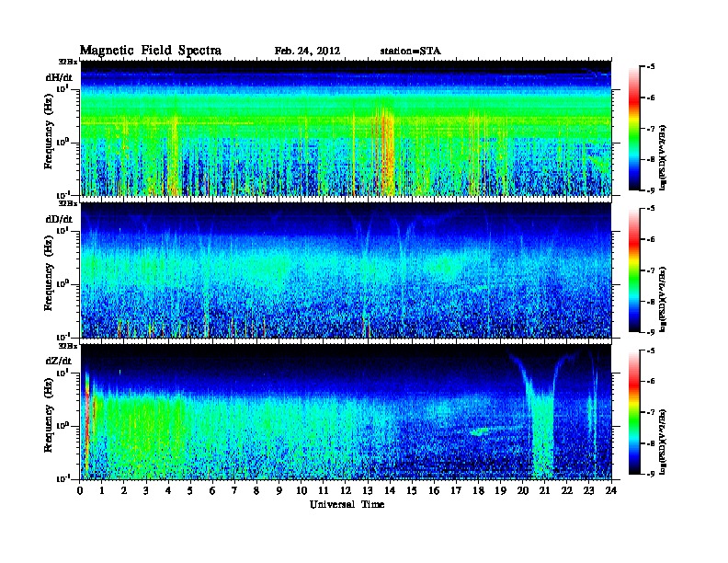Click the "station=STA" label

tap(411, 52)
